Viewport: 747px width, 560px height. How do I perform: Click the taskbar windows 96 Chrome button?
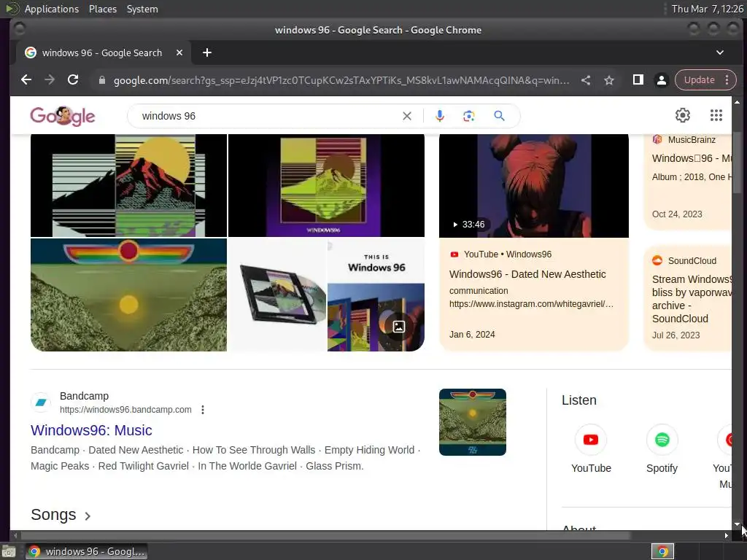tap(86, 551)
